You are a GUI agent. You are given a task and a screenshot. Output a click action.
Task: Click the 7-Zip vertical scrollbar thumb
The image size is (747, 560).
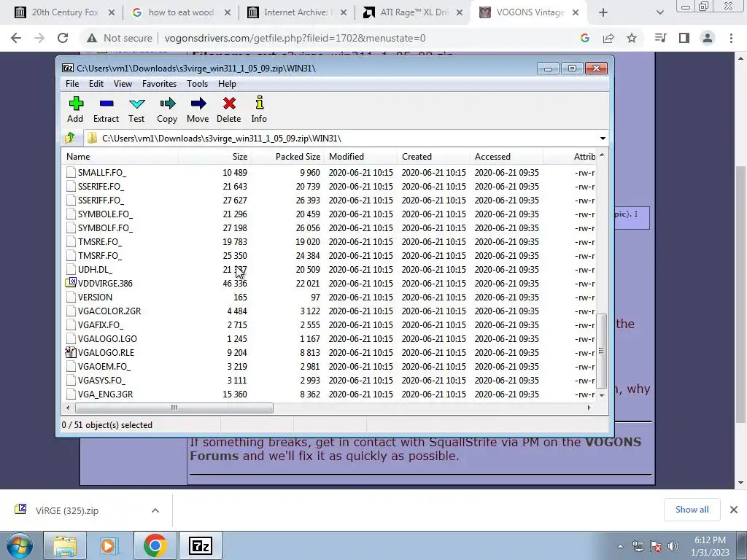tap(602, 351)
